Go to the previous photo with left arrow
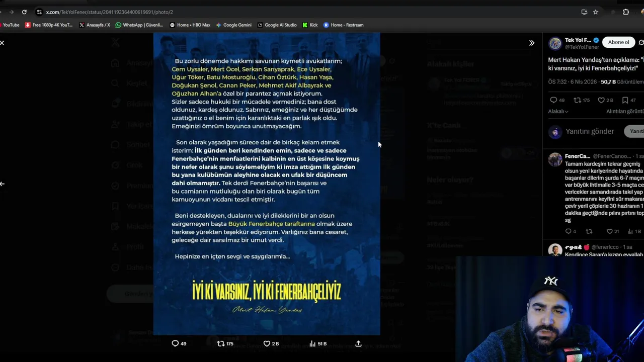 click(x=2, y=184)
